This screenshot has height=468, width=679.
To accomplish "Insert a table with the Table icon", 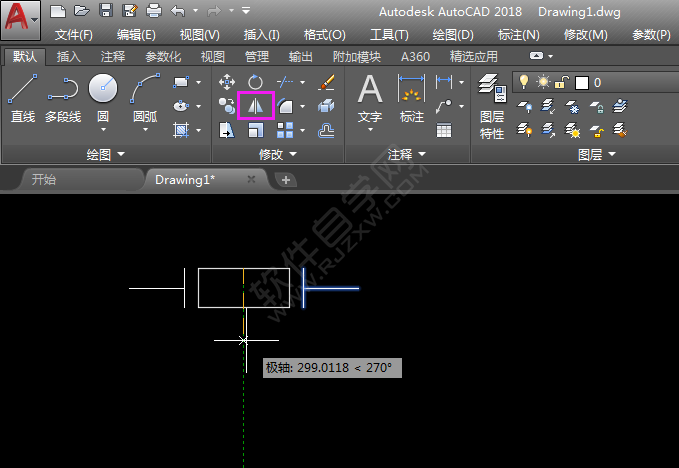I will click(444, 129).
